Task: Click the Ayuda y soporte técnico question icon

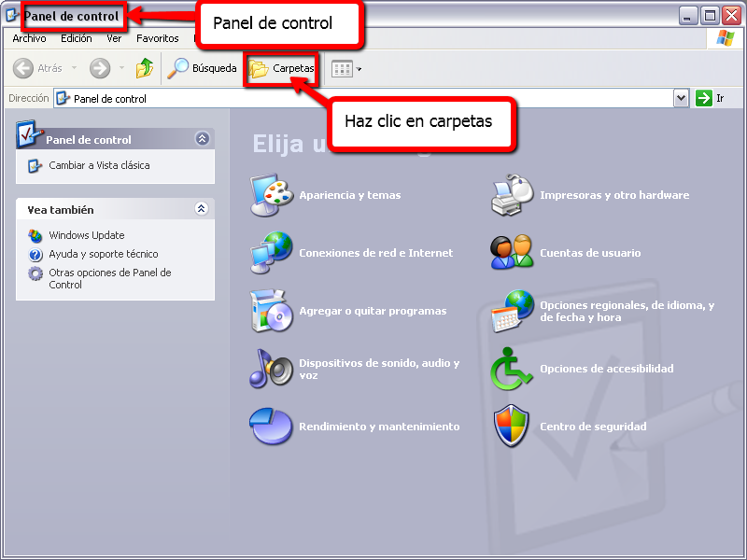Action: (35, 255)
